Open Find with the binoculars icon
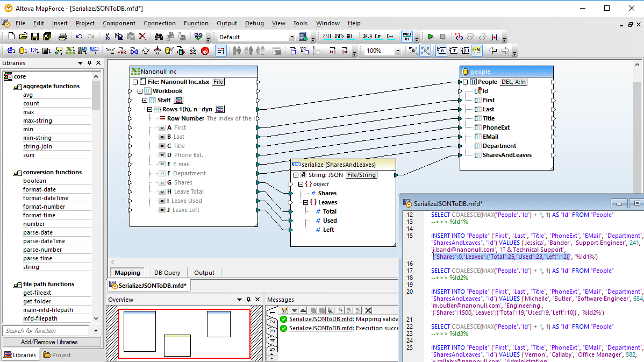This screenshot has width=644, height=362. click(x=159, y=37)
